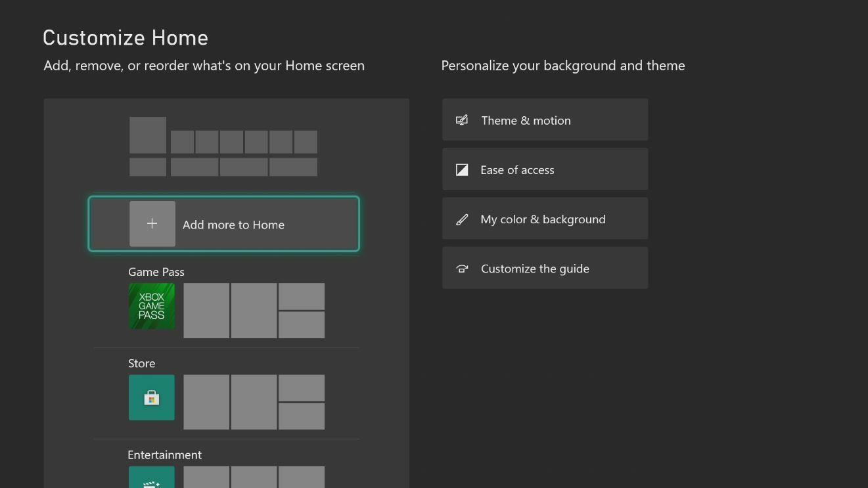Select the Game Pass section label
The image size is (868, 488).
click(x=156, y=272)
